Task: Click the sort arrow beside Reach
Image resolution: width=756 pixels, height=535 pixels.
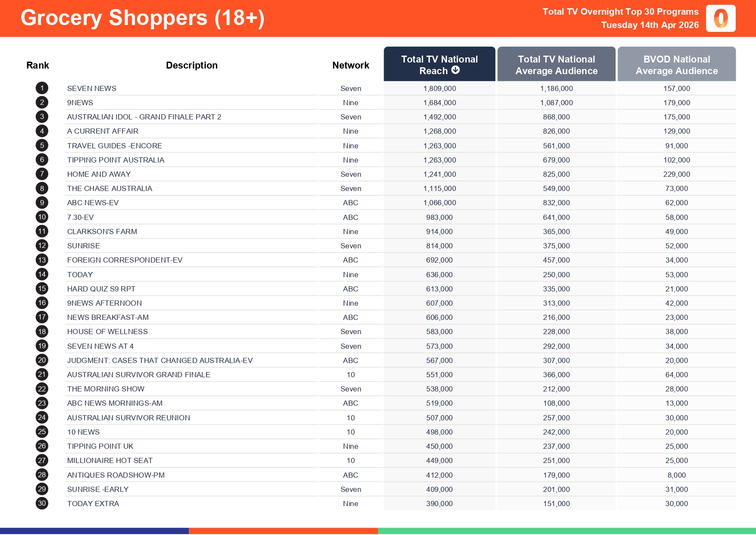Action: [x=456, y=70]
